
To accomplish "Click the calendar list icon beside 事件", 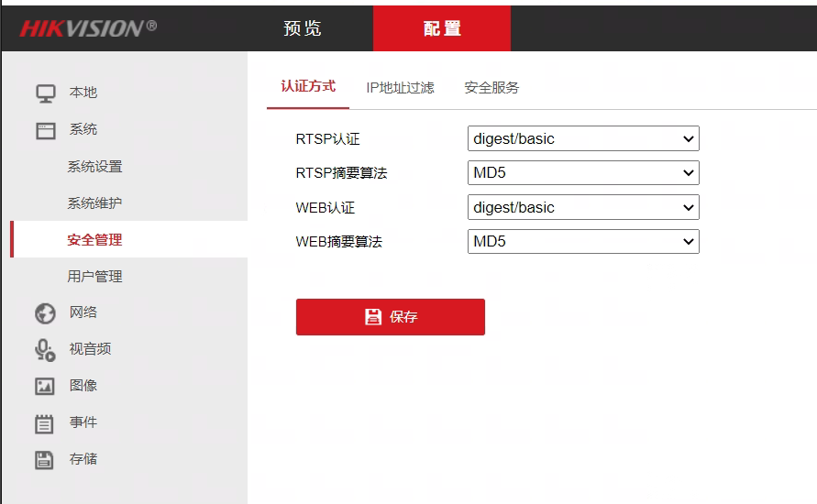I will coord(45,423).
